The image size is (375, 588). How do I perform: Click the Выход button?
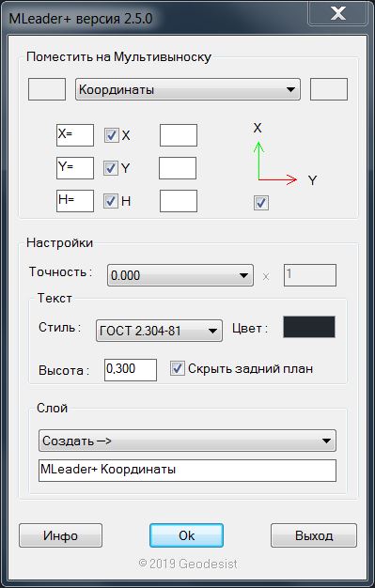[314, 535]
